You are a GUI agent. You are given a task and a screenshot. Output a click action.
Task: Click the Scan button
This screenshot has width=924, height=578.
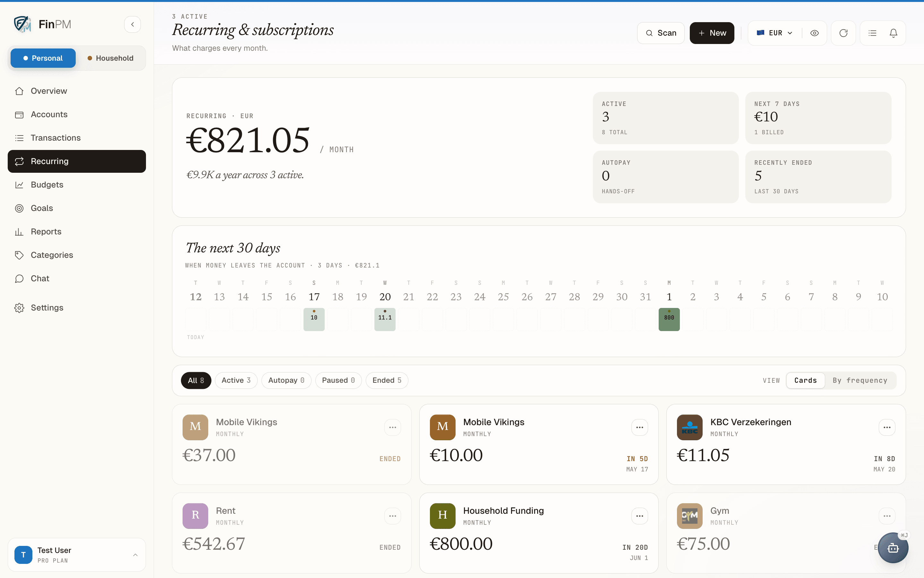click(x=661, y=33)
